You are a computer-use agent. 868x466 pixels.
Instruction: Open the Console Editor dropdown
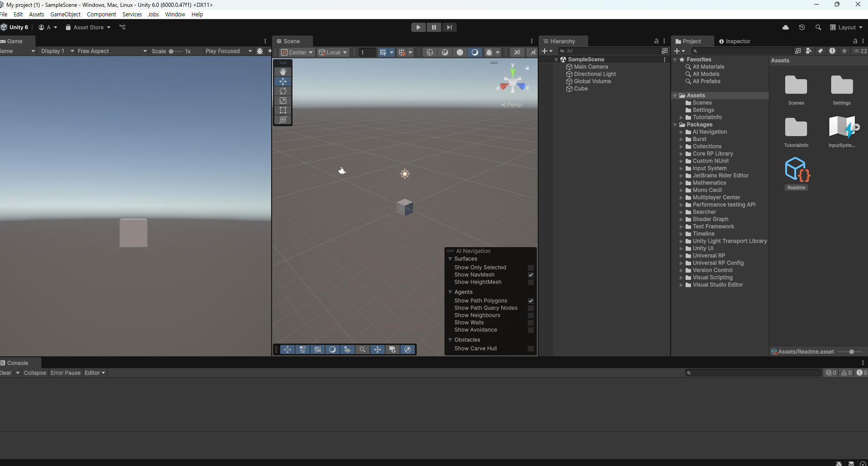tap(95, 373)
